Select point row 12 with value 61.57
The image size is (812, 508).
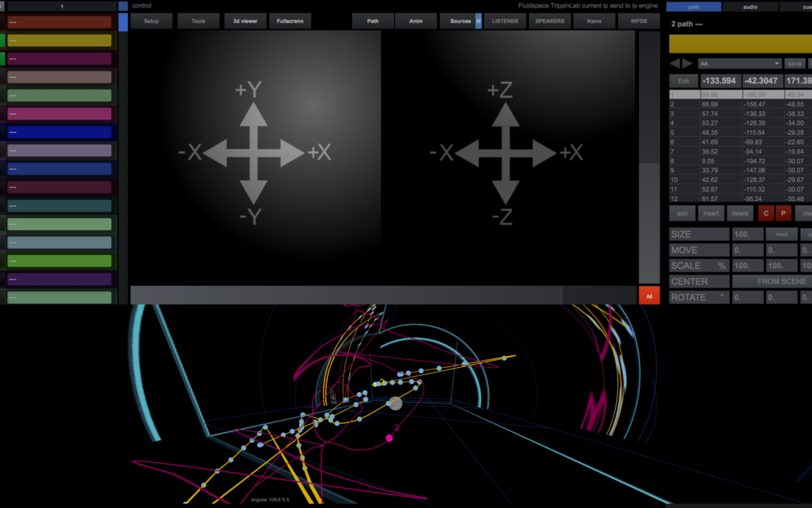tap(741, 199)
